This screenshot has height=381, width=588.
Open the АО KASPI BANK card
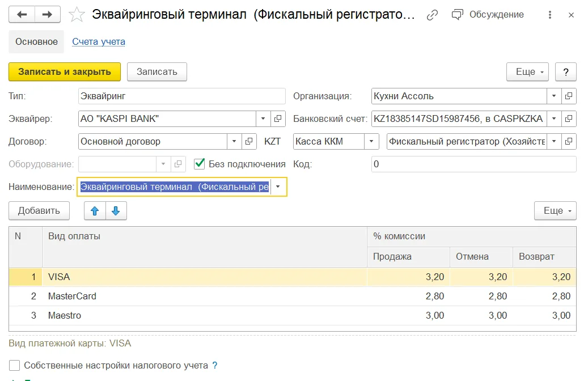(x=278, y=118)
